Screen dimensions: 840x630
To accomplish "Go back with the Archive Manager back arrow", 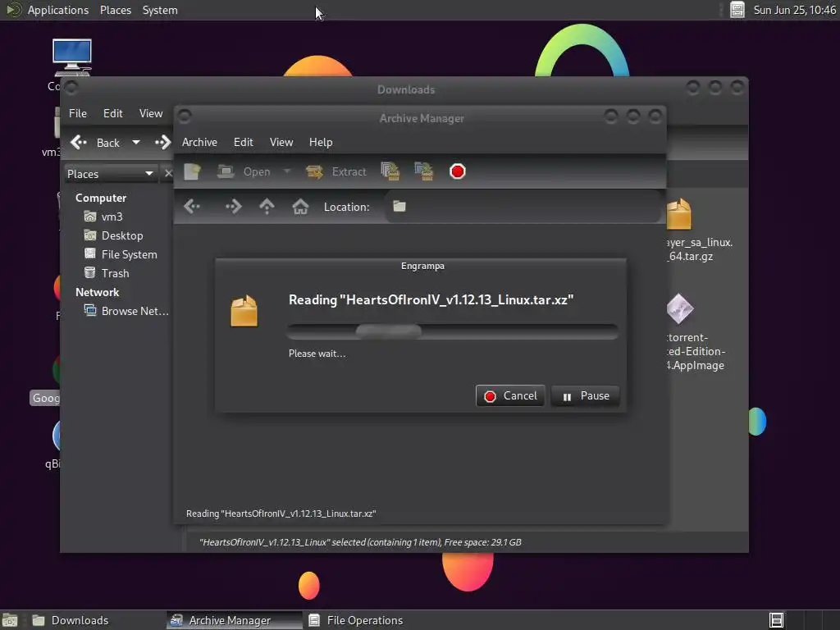I will (192, 206).
